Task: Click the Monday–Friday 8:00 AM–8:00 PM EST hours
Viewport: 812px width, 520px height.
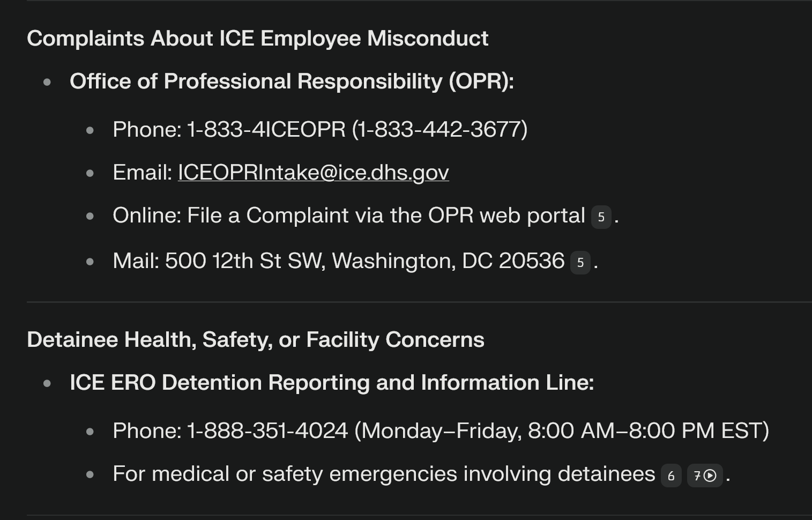Action: 562,431
